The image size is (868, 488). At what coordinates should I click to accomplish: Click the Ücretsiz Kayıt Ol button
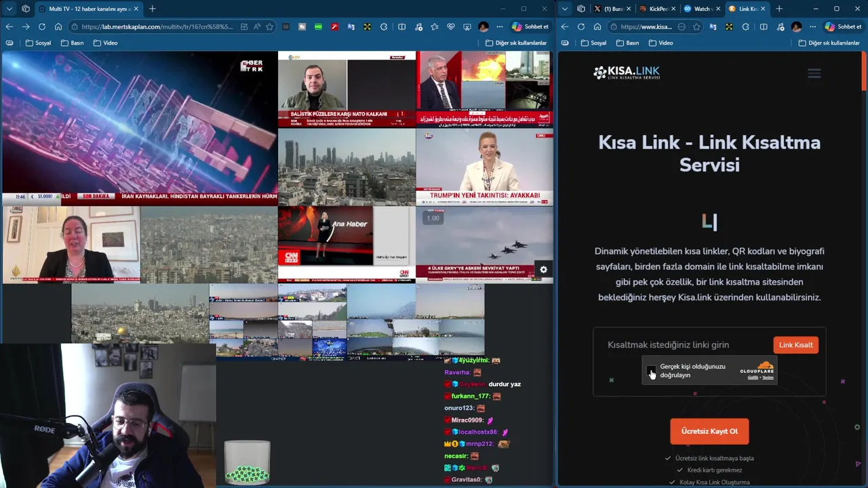(709, 431)
